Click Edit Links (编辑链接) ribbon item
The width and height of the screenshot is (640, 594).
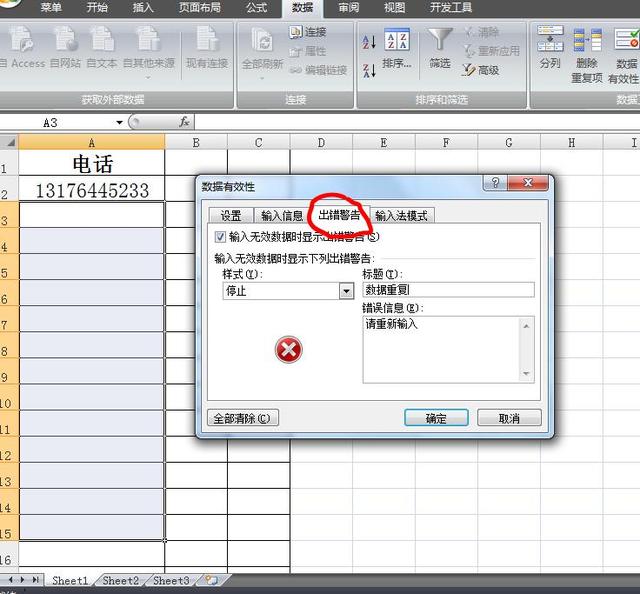tap(318, 70)
